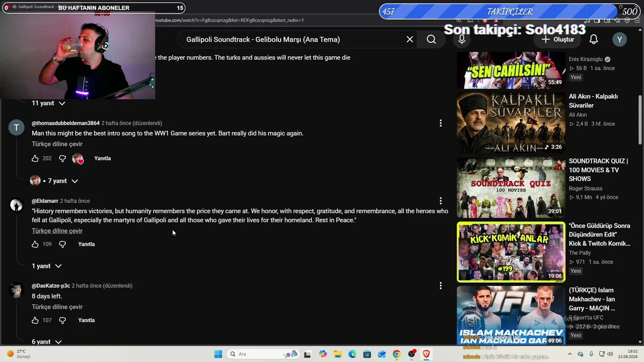The image size is (644, 362).
Task: Open the Islam Makhachev UFC video thumbnail
Action: coord(511,316)
